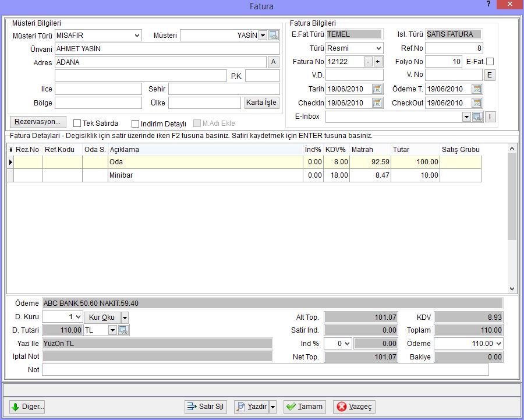Enable the Indirim Detaylı checkbox
Screen dimensions: 524x420
(135, 123)
